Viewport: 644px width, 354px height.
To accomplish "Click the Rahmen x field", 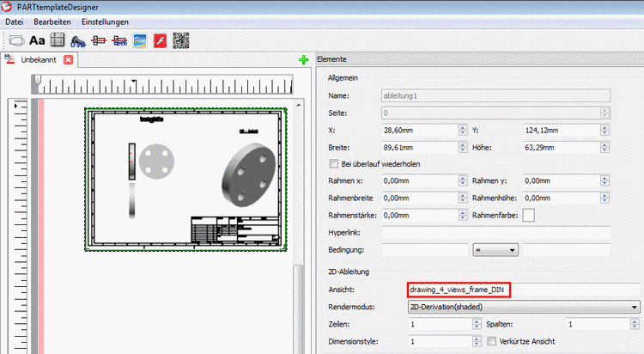I will tap(420, 180).
